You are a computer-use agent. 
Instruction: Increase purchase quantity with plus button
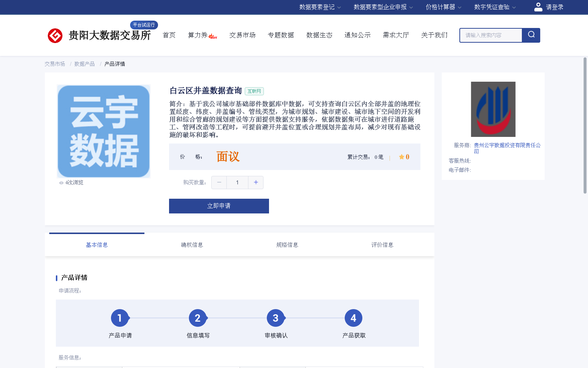(x=256, y=183)
